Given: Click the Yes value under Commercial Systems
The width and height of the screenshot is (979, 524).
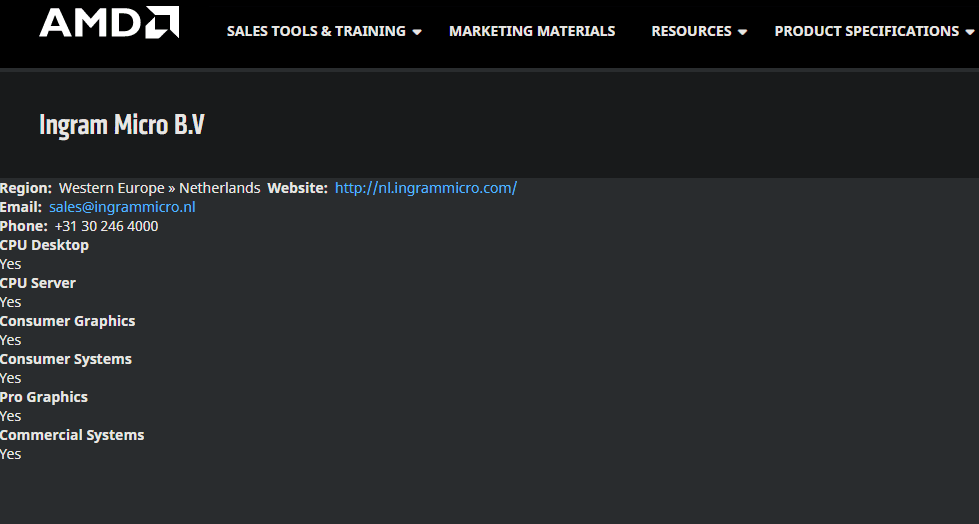Looking at the screenshot, I should tap(11, 454).
